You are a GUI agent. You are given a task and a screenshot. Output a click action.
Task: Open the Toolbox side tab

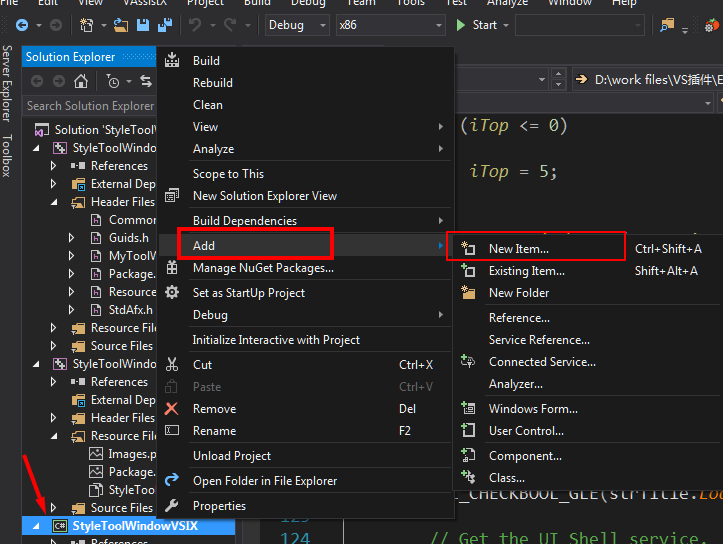7,156
